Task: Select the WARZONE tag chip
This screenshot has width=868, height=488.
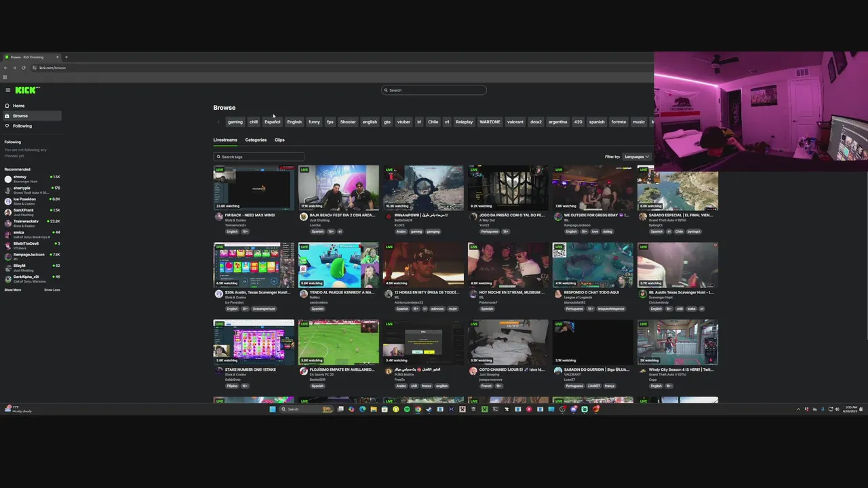Action: coord(490,122)
